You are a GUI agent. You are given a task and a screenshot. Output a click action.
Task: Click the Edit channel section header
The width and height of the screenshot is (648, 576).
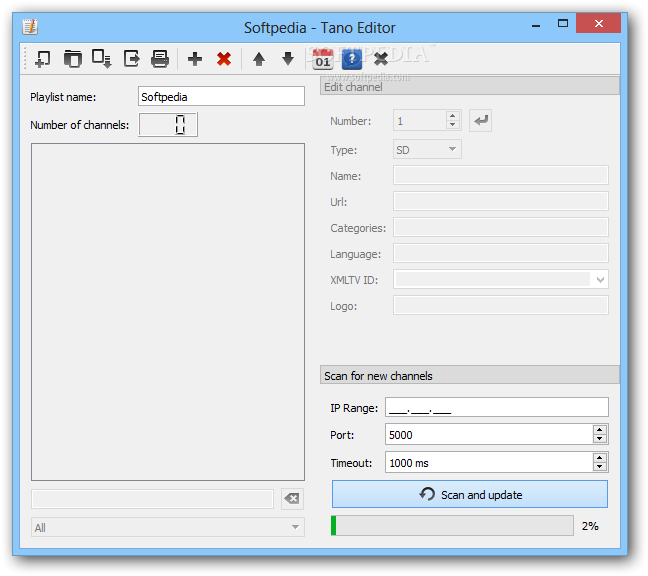(470, 86)
